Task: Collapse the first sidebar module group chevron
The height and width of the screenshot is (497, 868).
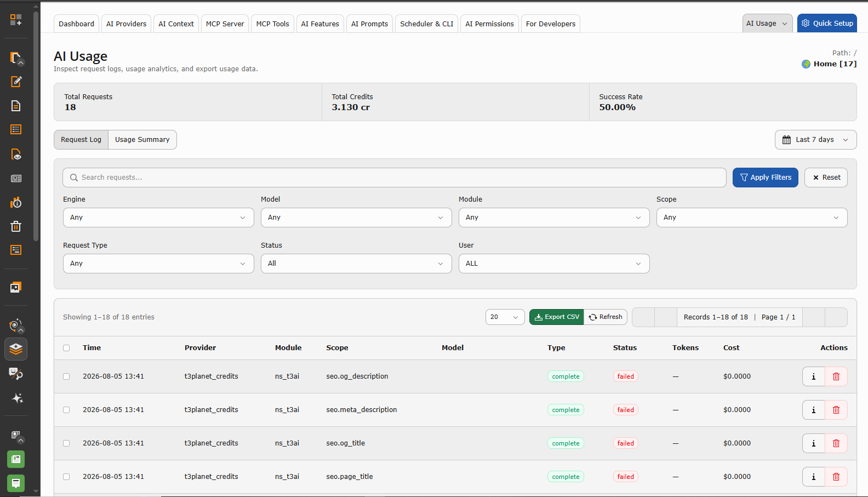Action: point(21,62)
